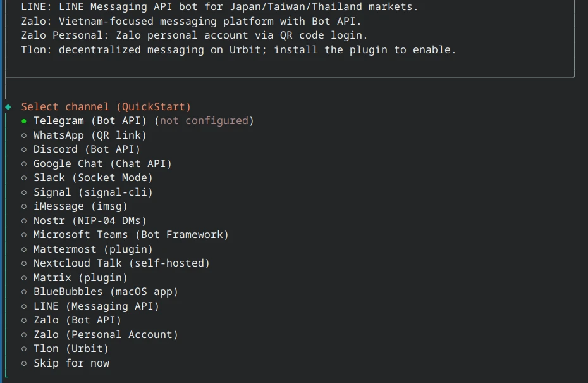The image size is (588, 383).
Task: Click the Select channel (QuickStart) prompt diamond
Action: (11, 106)
